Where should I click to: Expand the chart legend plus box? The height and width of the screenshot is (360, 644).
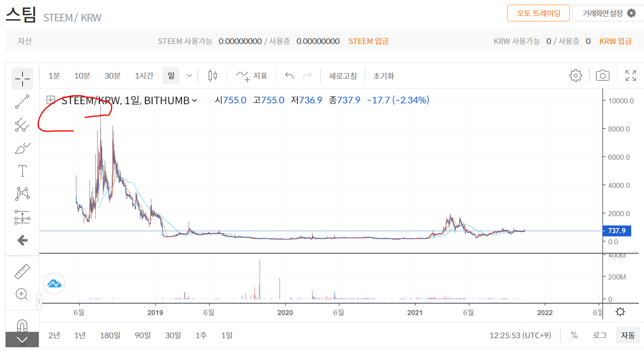(x=51, y=100)
